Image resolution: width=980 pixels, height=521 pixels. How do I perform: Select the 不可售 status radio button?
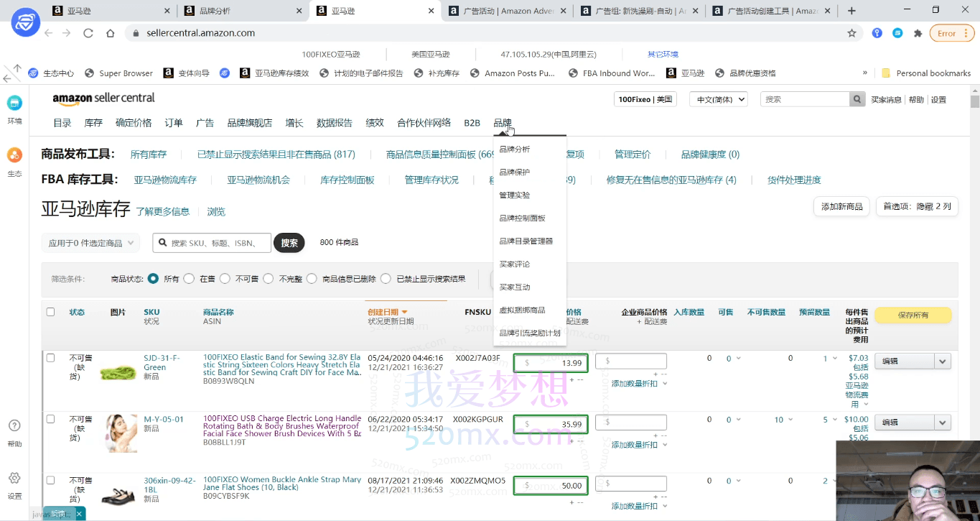(225, 279)
